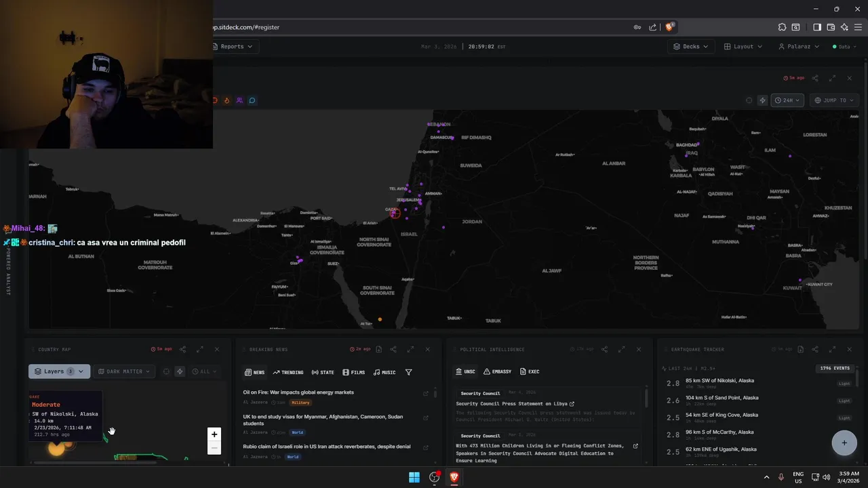Close the Earthquake Tracker widget
This screenshot has height=488, width=868.
coord(849,349)
